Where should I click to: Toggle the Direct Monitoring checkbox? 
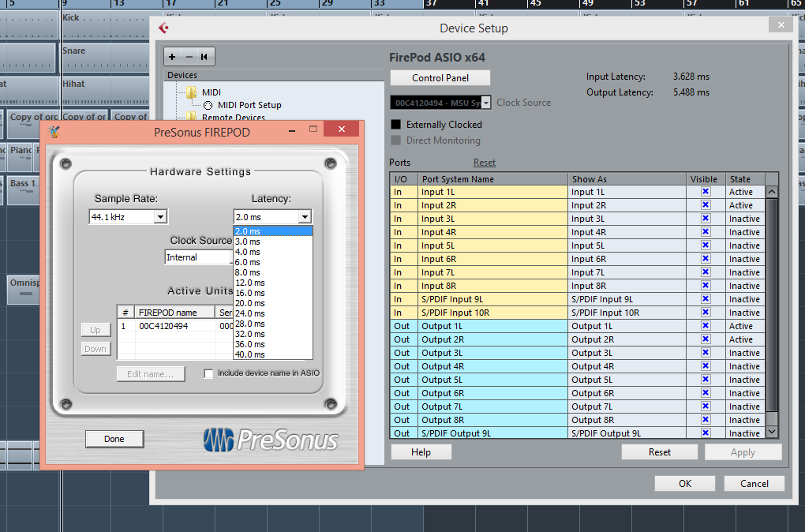point(396,140)
